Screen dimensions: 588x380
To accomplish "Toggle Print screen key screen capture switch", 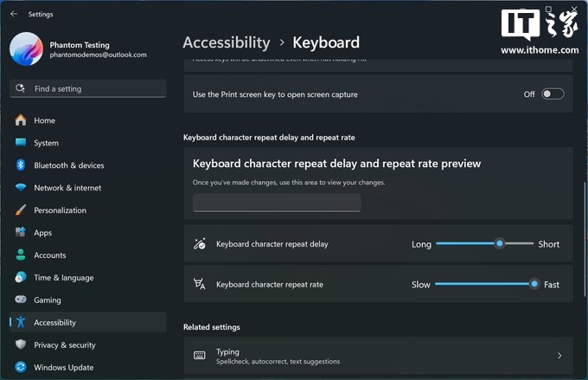I will coord(553,94).
